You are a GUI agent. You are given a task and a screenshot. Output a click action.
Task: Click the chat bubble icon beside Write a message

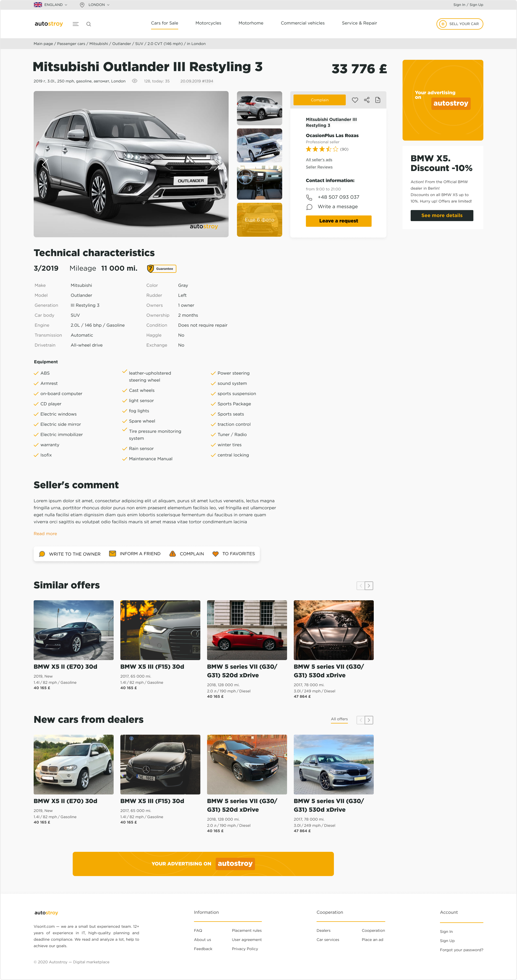click(309, 207)
